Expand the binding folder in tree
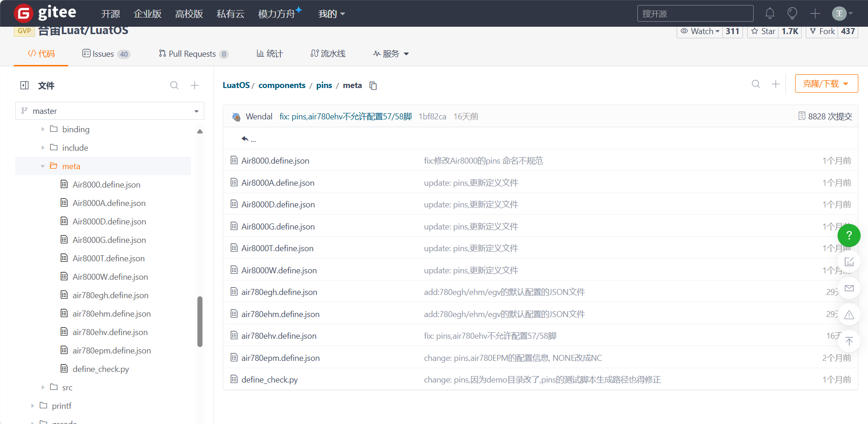 tap(43, 130)
